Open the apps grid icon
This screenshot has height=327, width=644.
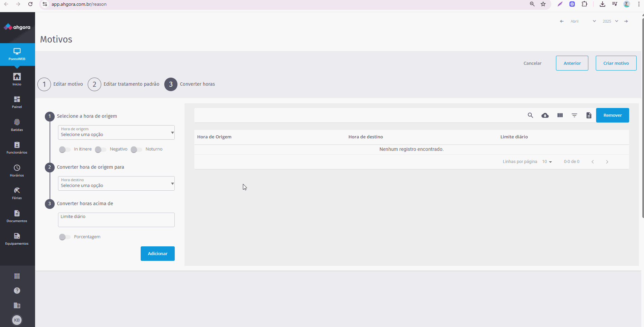tap(17, 276)
